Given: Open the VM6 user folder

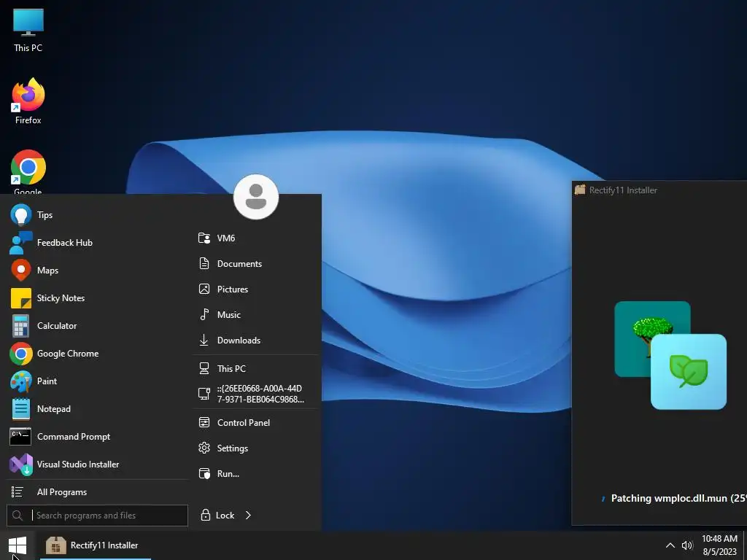Looking at the screenshot, I should coord(256,238).
